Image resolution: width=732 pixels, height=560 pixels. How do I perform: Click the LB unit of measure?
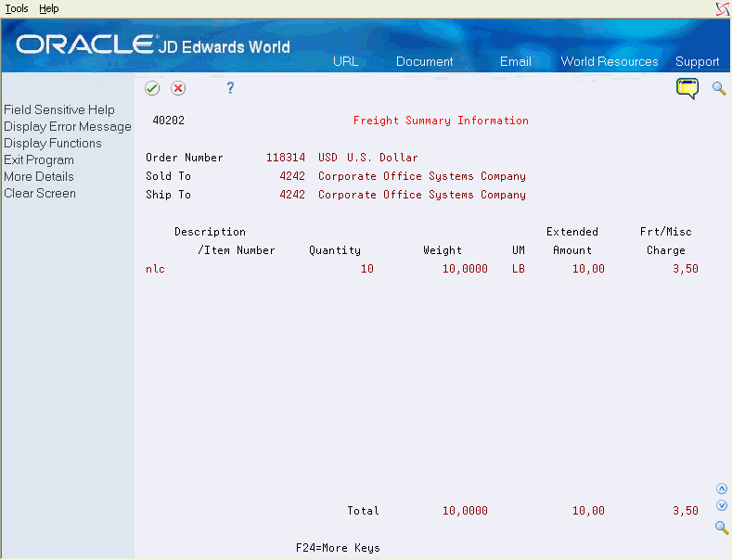tap(519, 269)
